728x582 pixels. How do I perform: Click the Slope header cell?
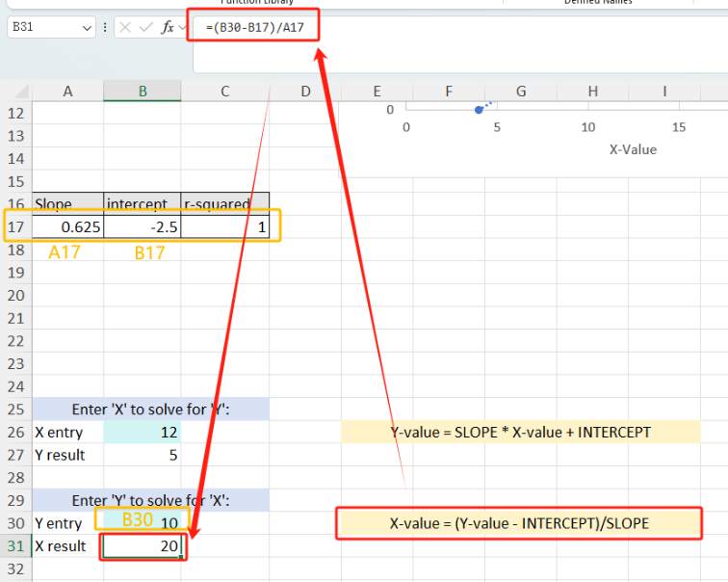point(67,204)
